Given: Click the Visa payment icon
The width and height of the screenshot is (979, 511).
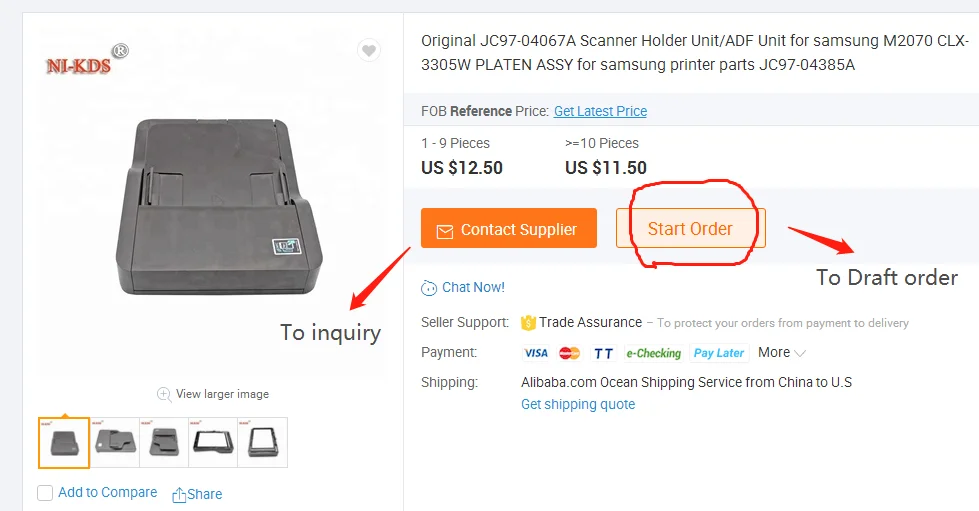Looking at the screenshot, I should pos(536,353).
